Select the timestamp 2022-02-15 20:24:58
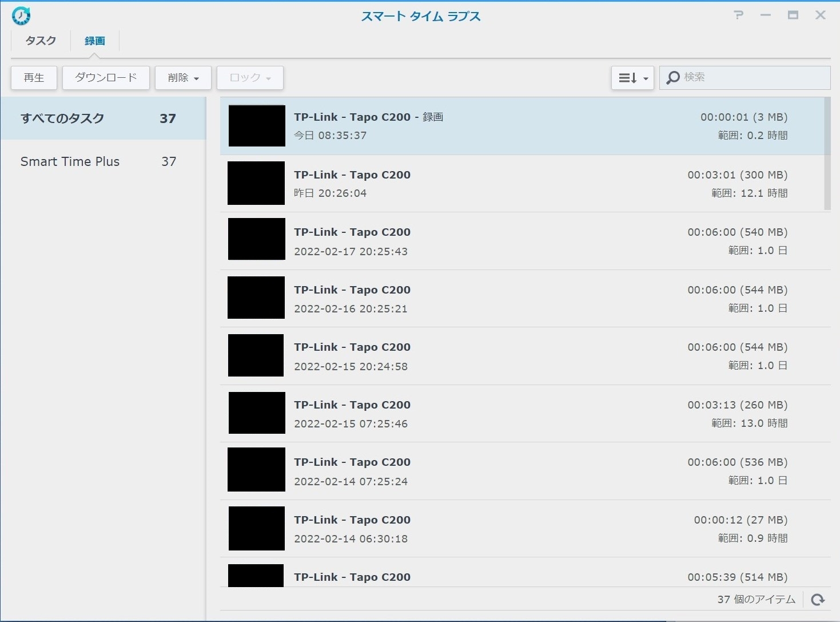840x622 pixels. (351, 366)
